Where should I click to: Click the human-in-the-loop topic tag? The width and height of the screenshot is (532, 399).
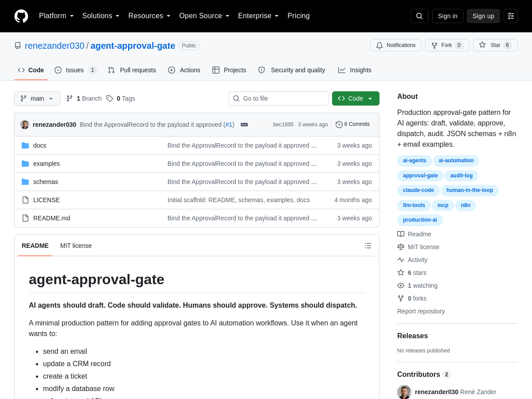click(x=469, y=190)
